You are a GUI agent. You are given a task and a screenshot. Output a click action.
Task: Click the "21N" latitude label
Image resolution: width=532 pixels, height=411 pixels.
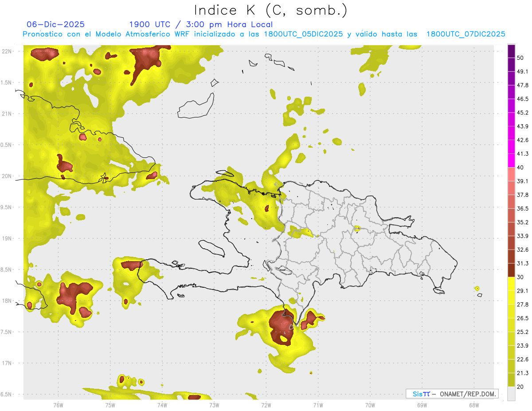pyautogui.click(x=7, y=114)
